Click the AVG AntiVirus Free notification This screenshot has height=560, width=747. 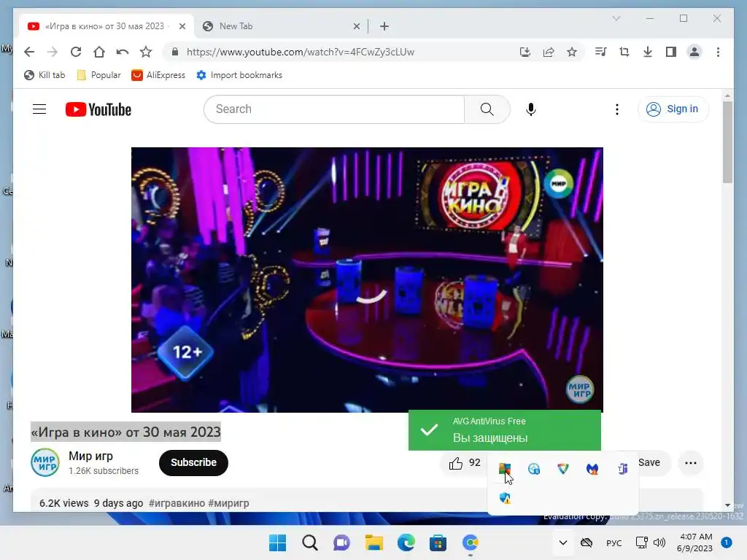pos(505,430)
